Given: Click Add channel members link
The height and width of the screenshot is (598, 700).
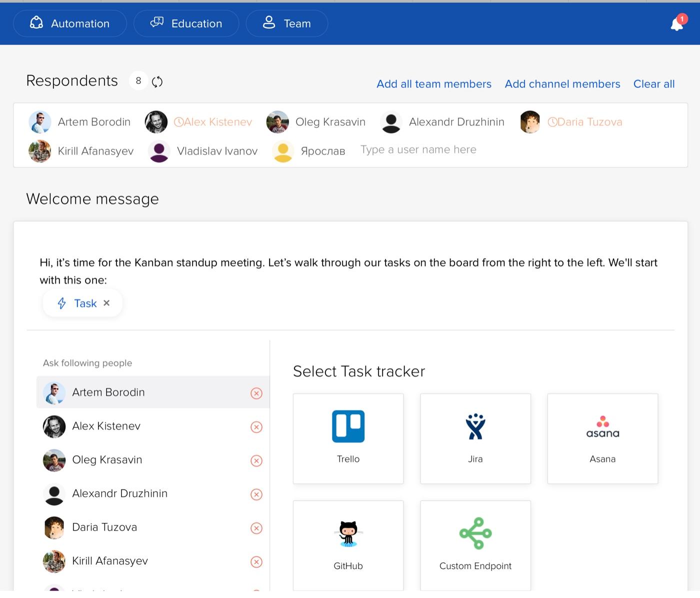Looking at the screenshot, I should [562, 84].
